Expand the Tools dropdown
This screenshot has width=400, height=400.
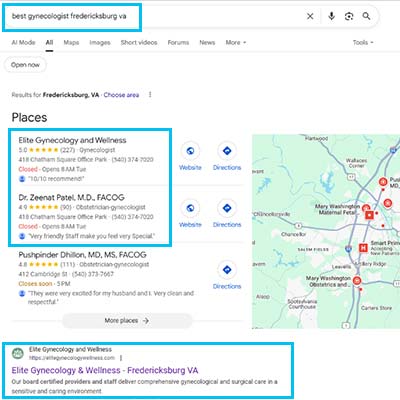click(x=363, y=42)
